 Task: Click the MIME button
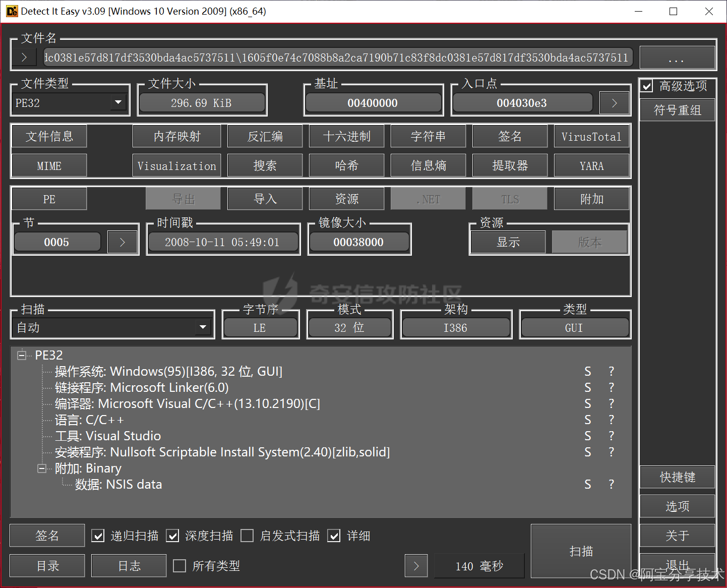point(49,165)
